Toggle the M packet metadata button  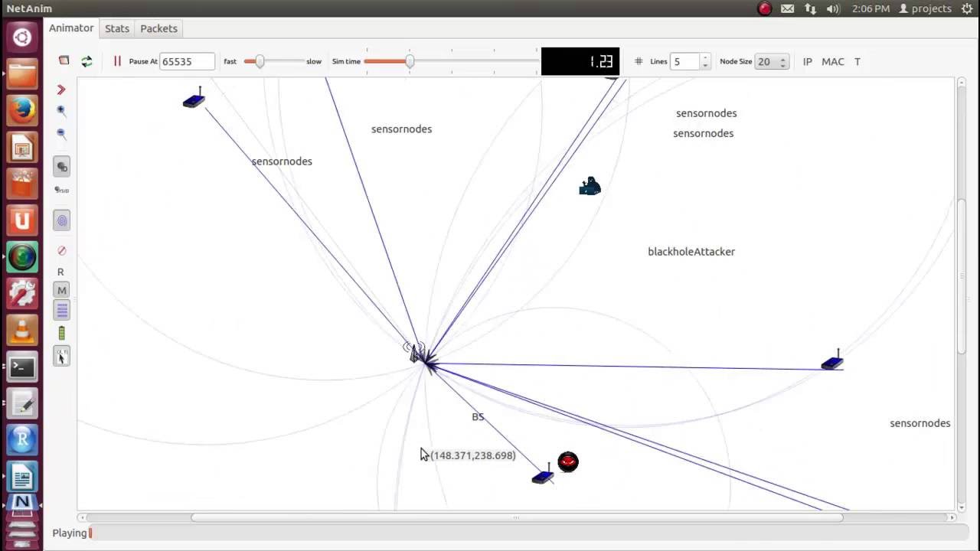point(62,290)
